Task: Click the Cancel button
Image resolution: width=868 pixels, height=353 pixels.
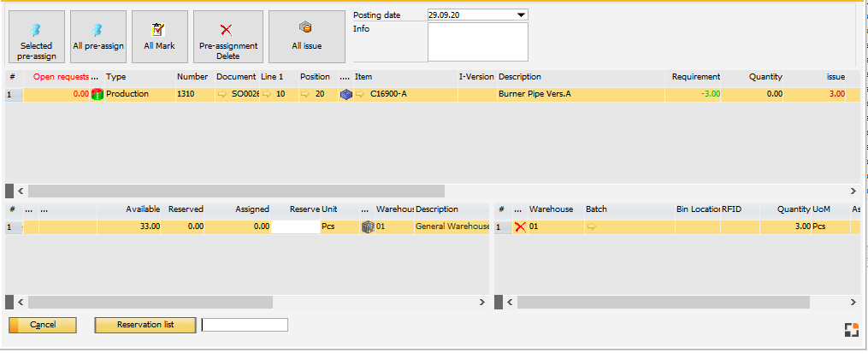Action: (43, 325)
